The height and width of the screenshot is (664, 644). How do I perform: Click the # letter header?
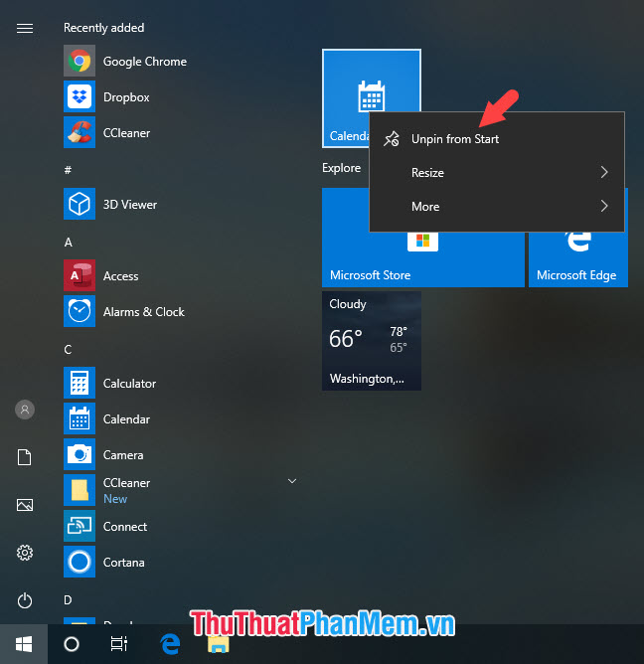pyautogui.click(x=68, y=170)
